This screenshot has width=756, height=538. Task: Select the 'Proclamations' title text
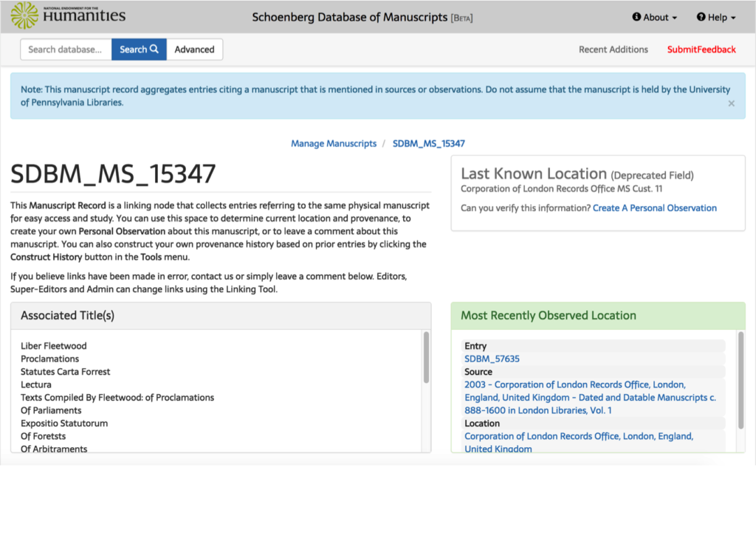pyautogui.click(x=49, y=359)
